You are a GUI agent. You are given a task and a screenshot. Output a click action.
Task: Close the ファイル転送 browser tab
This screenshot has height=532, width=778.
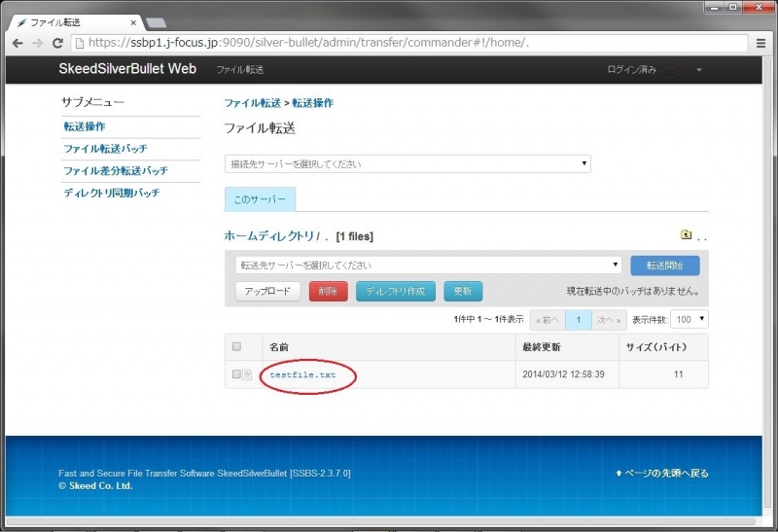[x=133, y=21]
